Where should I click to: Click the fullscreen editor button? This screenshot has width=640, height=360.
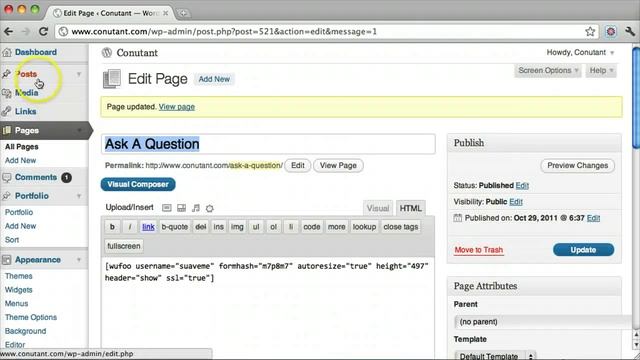tap(124, 246)
